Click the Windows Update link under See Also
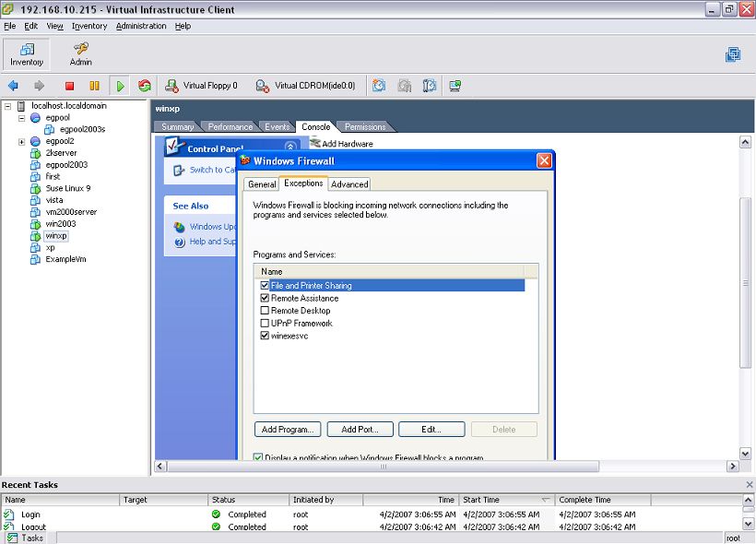756x544 pixels. pos(213,227)
